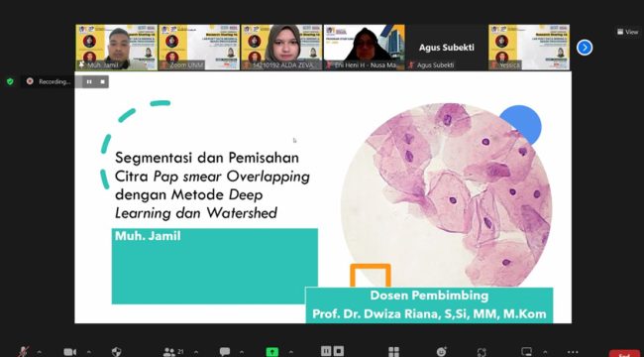
Task: Stop recording from the bottom toolbar
Action: pyautogui.click(x=339, y=351)
